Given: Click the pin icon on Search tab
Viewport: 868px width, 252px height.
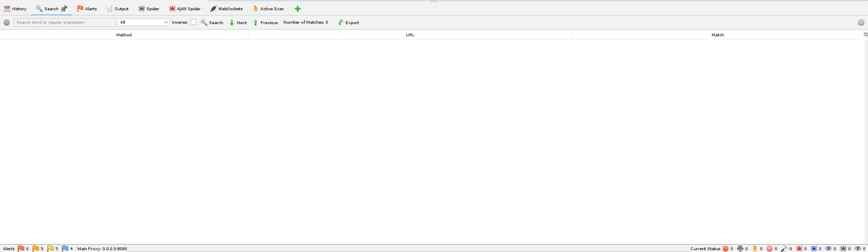Looking at the screenshot, I should click(x=64, y=9).
